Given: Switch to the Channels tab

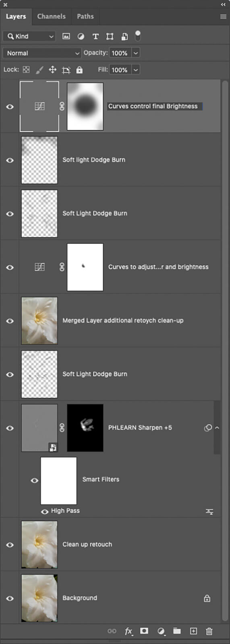Looking at the screenshot, I should 51,17.
